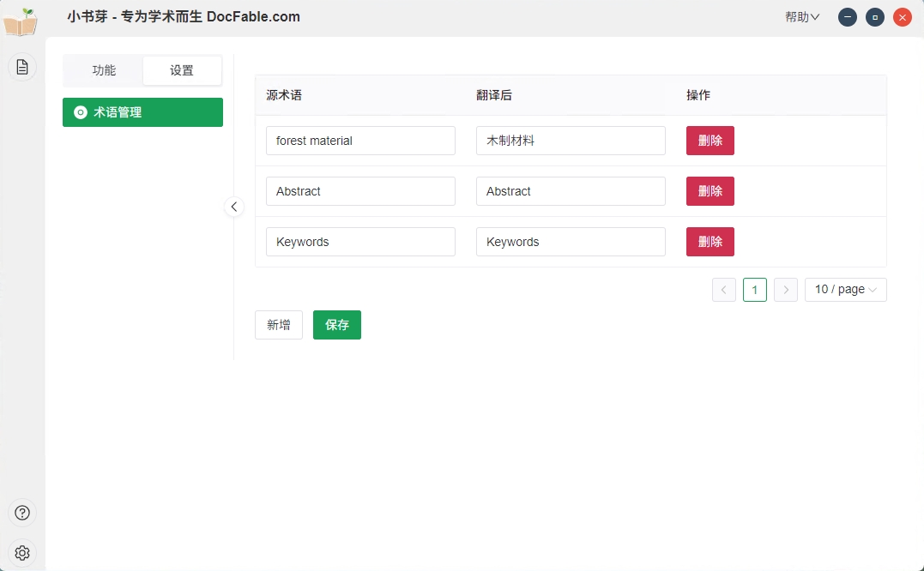Screen dimensions: 924x571
Task: Click 新增 to add a term
Action: point(279,325)
